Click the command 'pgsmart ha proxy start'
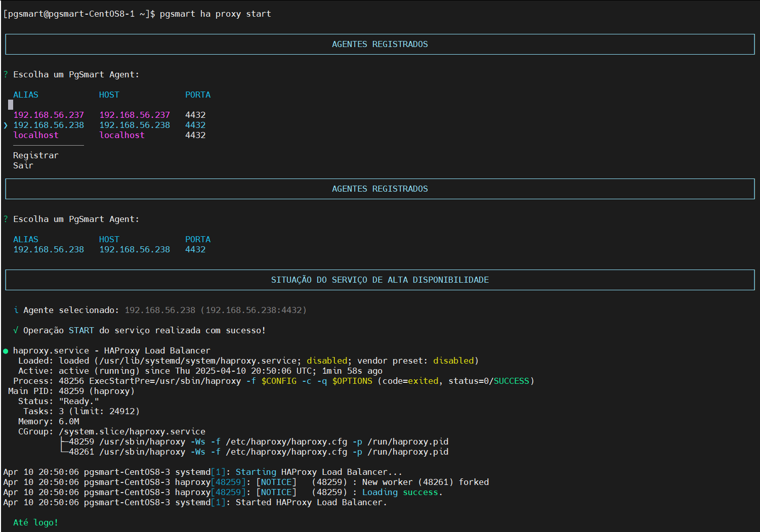The width and height of the screenshot is (760, 532). (x=216, y=14)
